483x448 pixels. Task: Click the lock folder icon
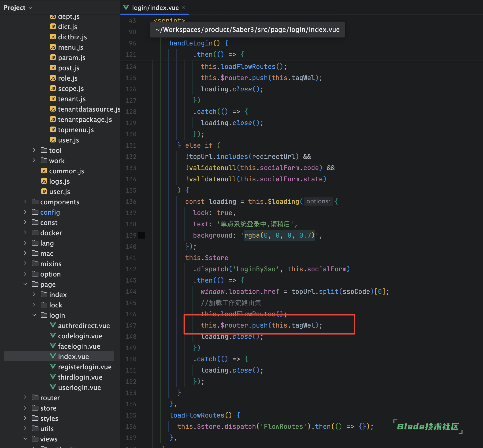tap(44, 305)
